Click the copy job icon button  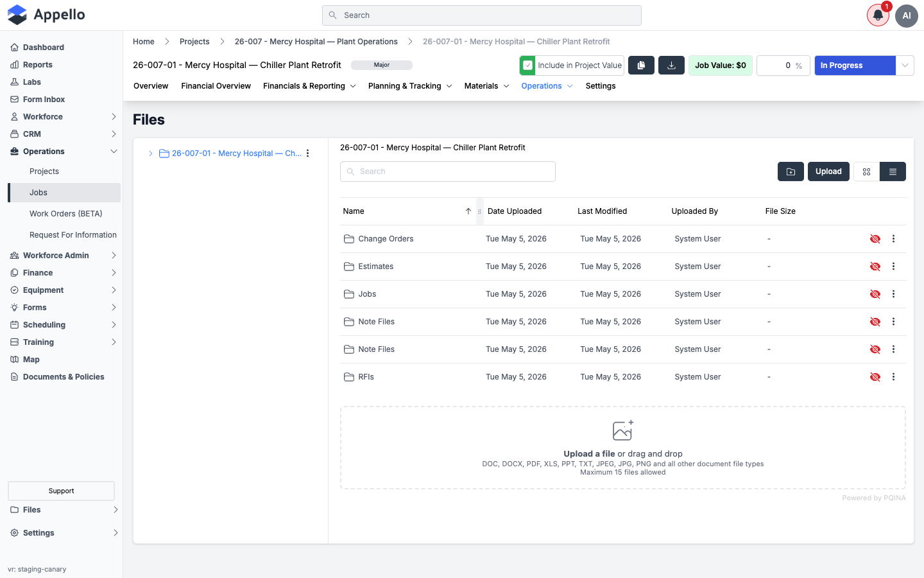point(641,66)
